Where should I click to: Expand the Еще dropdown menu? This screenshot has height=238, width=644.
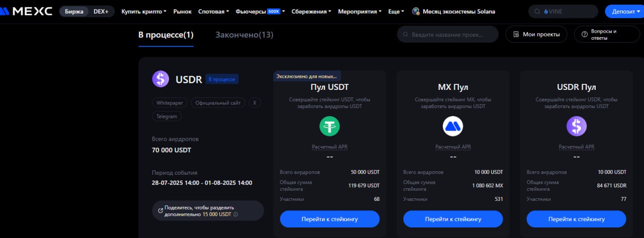click(396, 11)
